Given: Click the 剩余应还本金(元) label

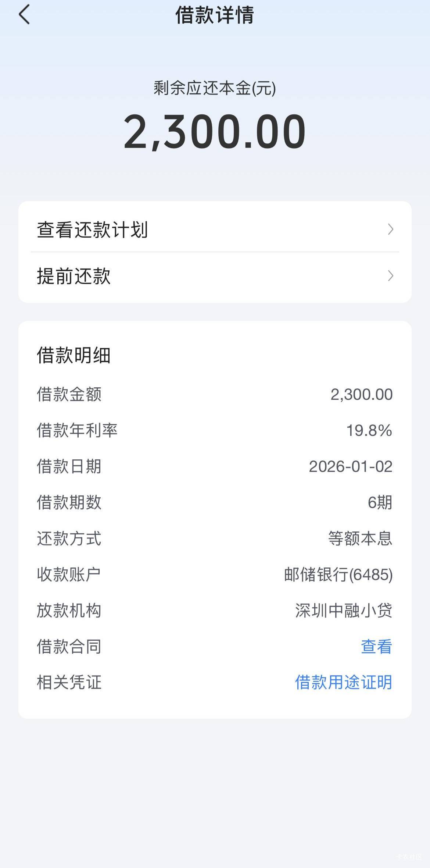Looking at the screenshot, I should pyautogui.click(x=215, y=88).
